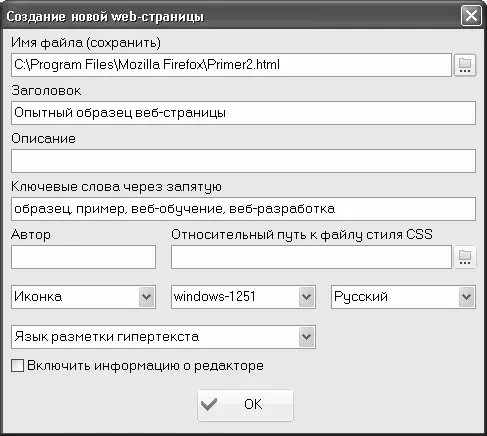Close the Создание новой web-страницы dialog
487x436 pixels.
click(x=471, y=15)
